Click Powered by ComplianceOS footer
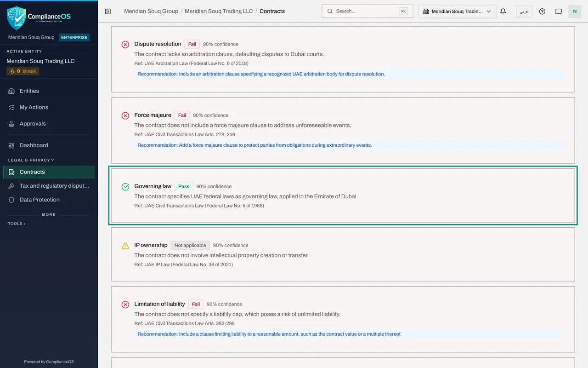The image size is (588, 368). 49,362
